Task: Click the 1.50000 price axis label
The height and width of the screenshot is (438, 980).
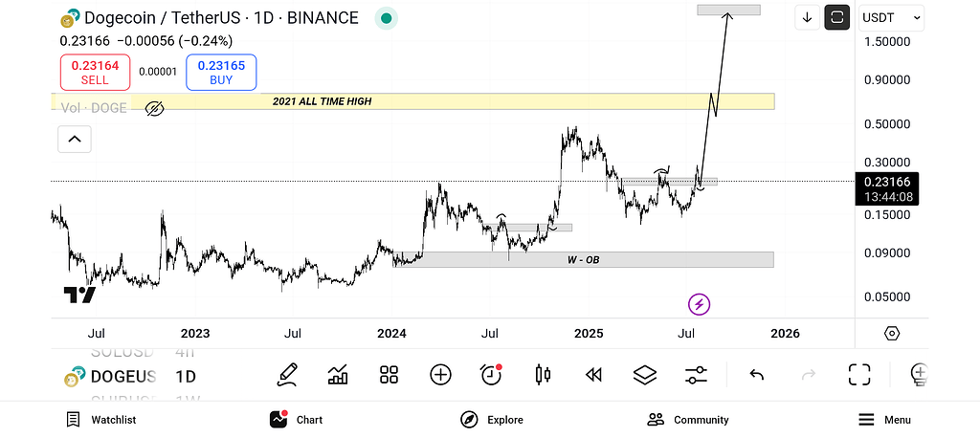Action: (x=887, y=41)
